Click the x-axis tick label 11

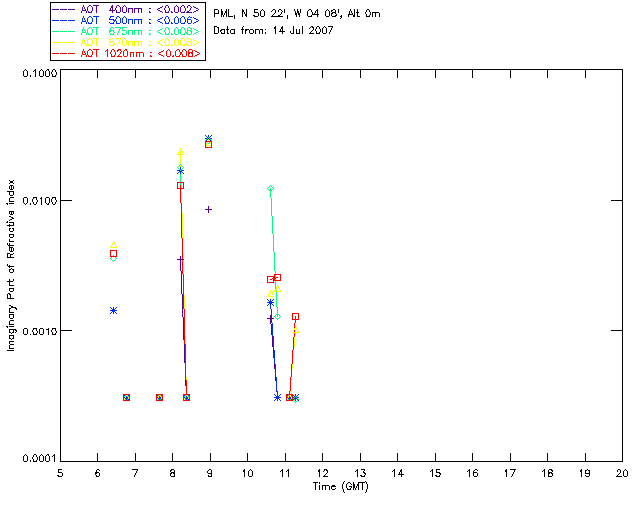pyautogui.click(x=285, y=473)
